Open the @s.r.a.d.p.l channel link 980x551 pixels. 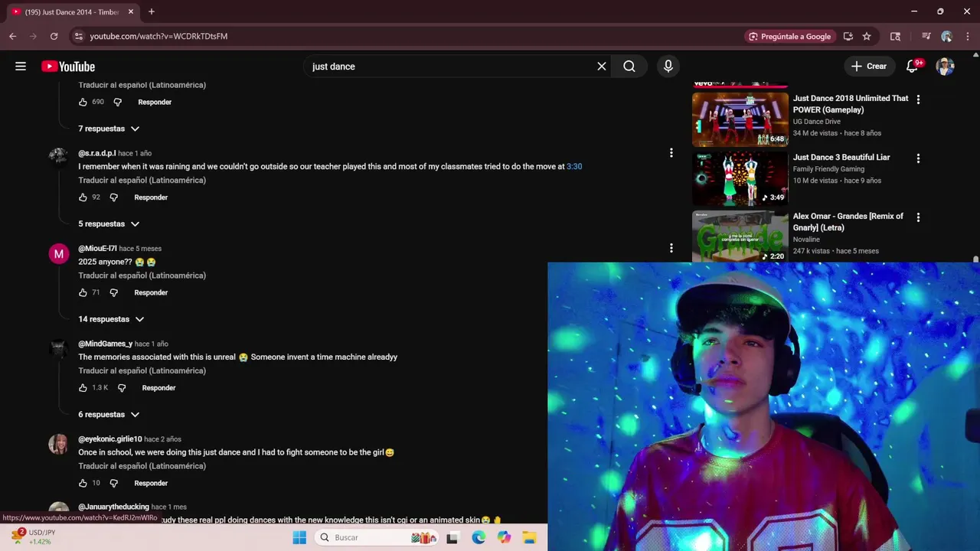[96, 153]
